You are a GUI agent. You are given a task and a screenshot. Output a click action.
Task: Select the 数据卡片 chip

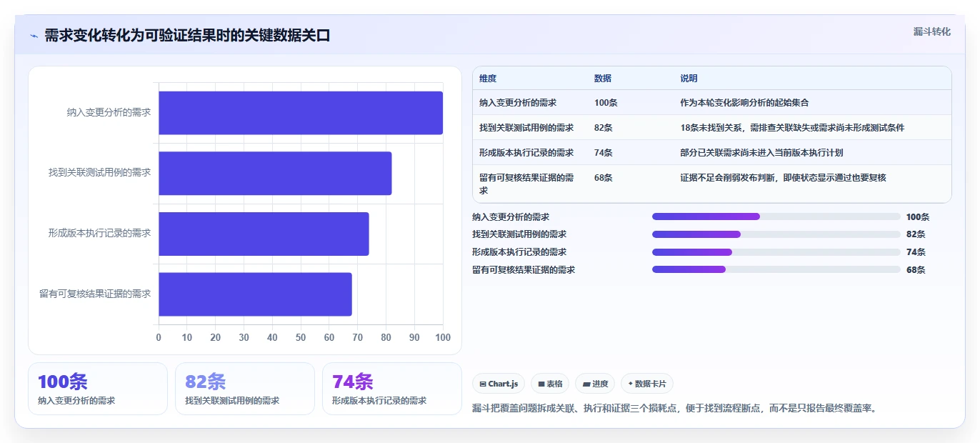coord(647,384)
